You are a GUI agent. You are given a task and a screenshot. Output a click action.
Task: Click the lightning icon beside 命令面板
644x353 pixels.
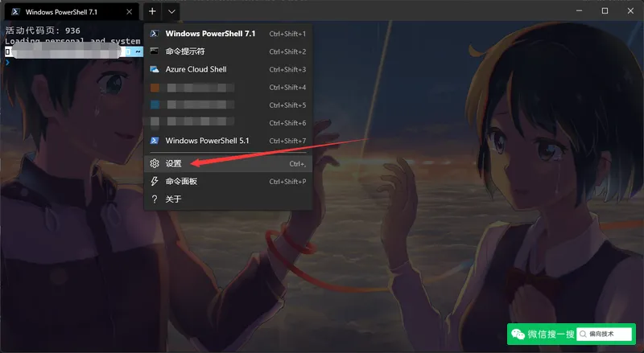pos(155,182)
